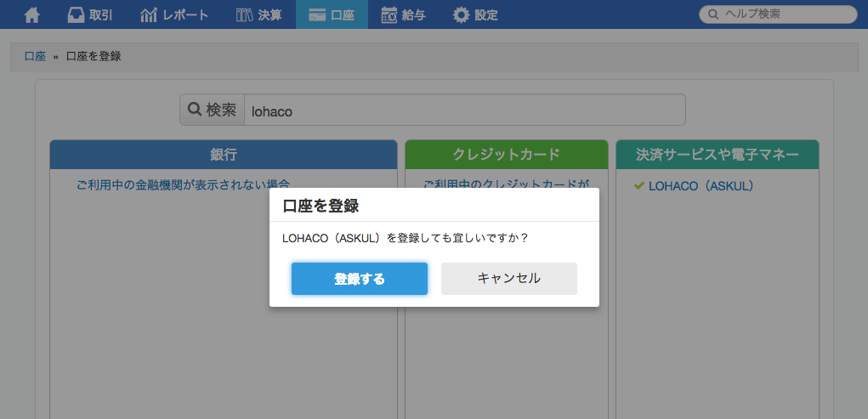This screenshot has width=868, height=419.
Task: Open ご利用中の金融機関が表示されない場合 link
Action: (184, 184)
